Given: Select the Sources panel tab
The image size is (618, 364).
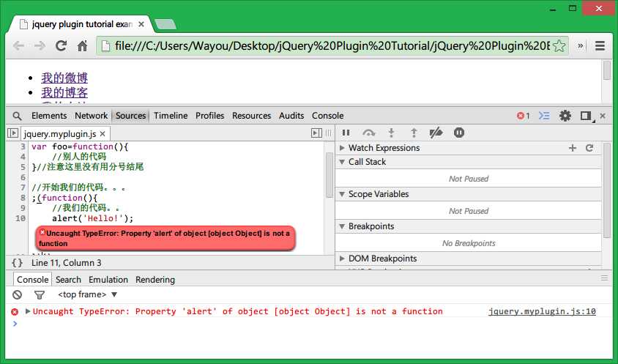Looking at the screenshot, I should tap(130, 116).
